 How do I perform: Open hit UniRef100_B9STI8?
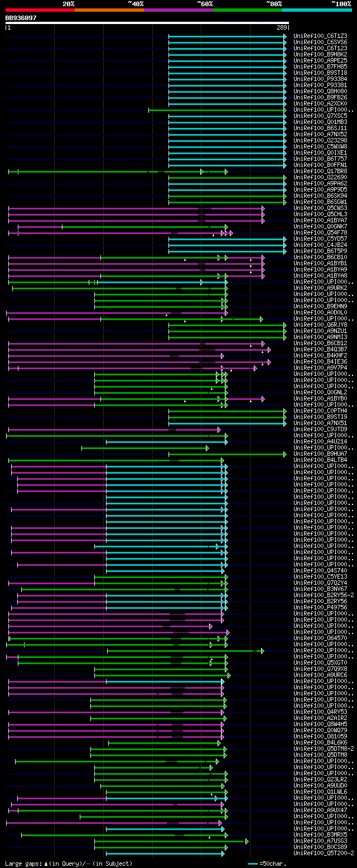click(x=320, y=73)
